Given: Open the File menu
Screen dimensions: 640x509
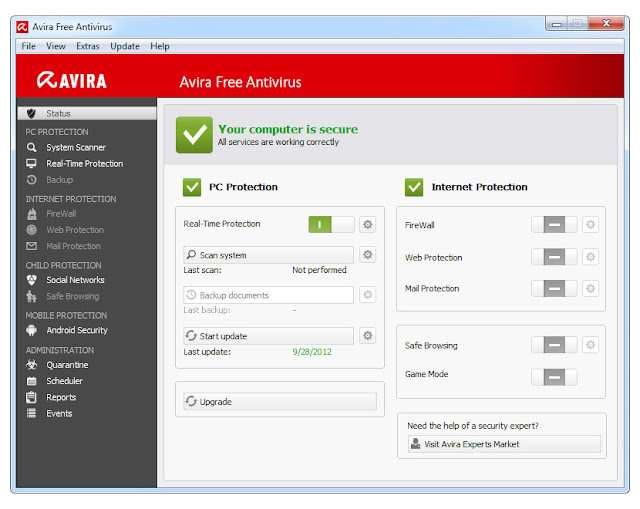Looking at the screenshot, I should point(29,46).
